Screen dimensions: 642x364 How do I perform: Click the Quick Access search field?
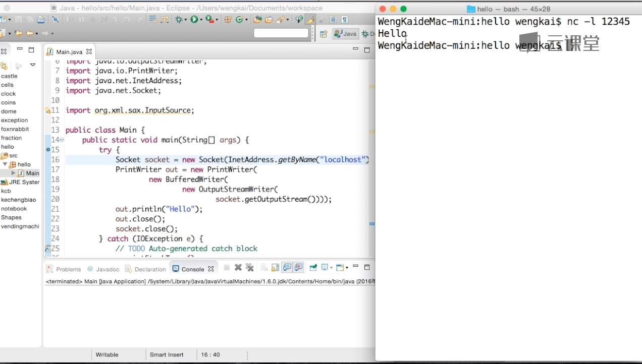point(281,33)
